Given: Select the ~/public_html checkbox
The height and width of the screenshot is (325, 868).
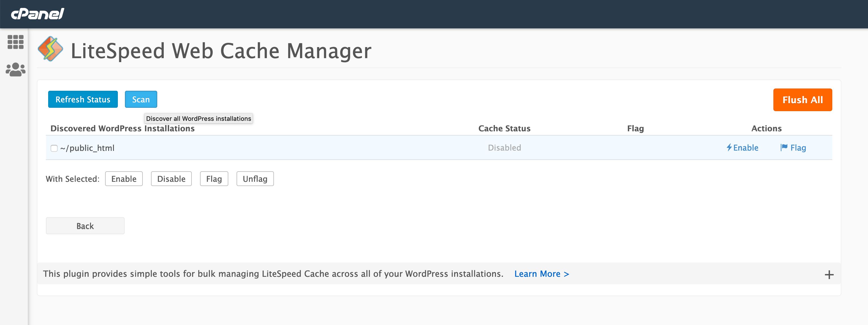Looking at the screenshot, I should pyautogui.click(x=54, y=148).
